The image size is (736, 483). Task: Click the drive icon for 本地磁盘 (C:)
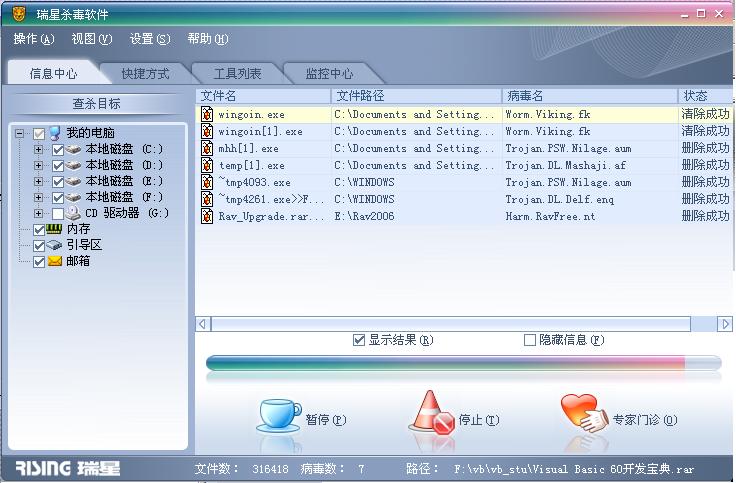click(x=73, y=149)
